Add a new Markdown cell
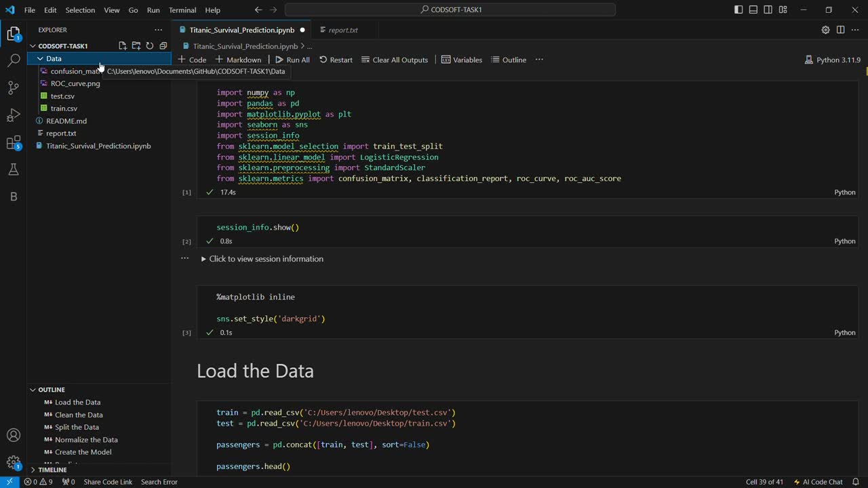Viewport: 868px width, 488px height. coord(238,60)
